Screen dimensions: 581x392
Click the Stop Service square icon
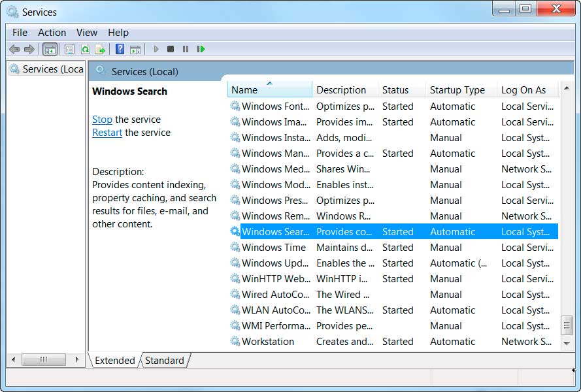tap(171, 49)
